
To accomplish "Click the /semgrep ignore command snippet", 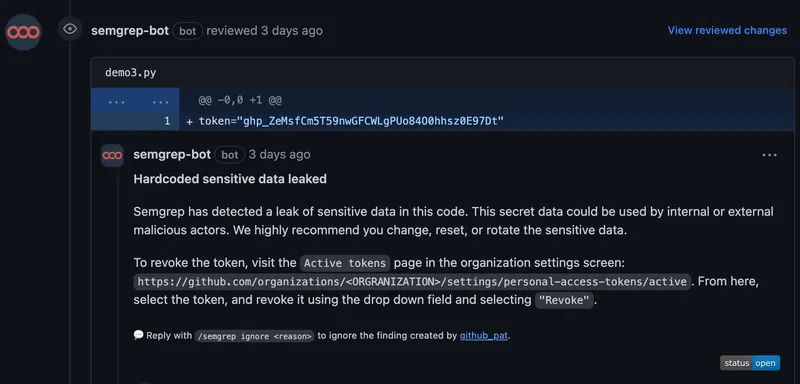I will coord(254,336).
